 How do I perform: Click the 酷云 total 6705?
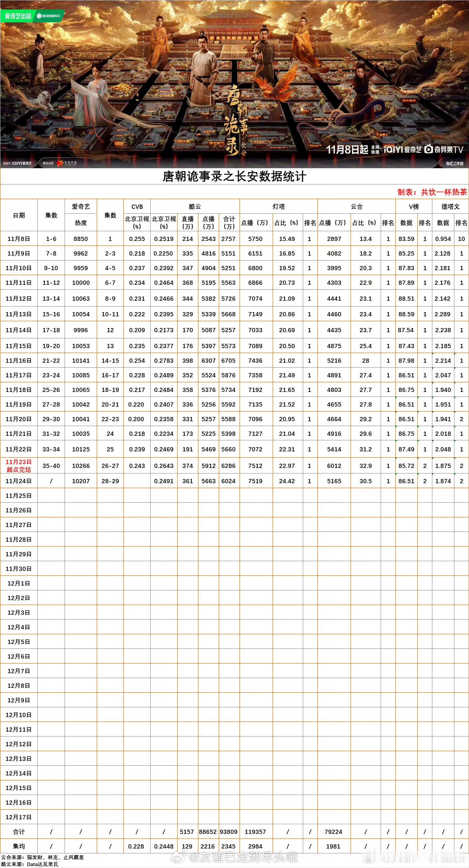pyautogui.click(x=228, y=360)
